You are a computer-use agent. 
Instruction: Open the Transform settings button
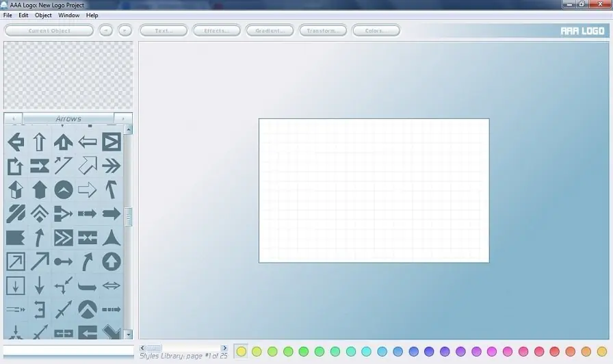click(x=323, y=31)
